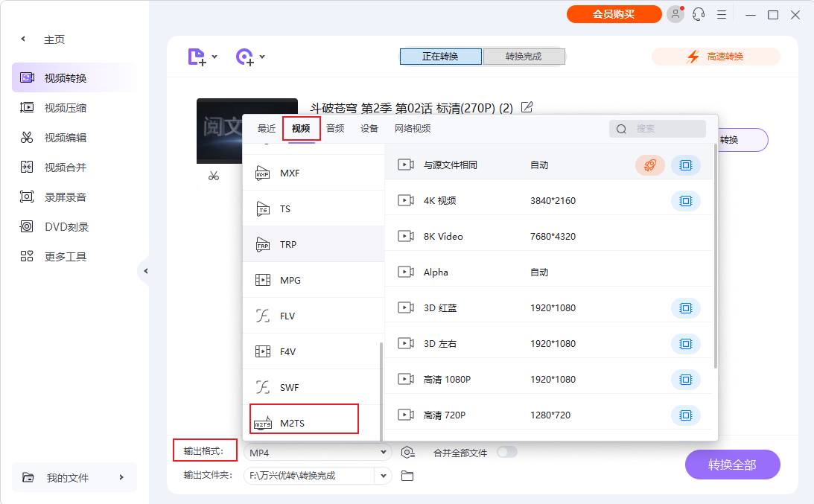Switch to the 音频 tab
Image resolution: width=814 pixels, height=504 pixels.
click(334, 127)
